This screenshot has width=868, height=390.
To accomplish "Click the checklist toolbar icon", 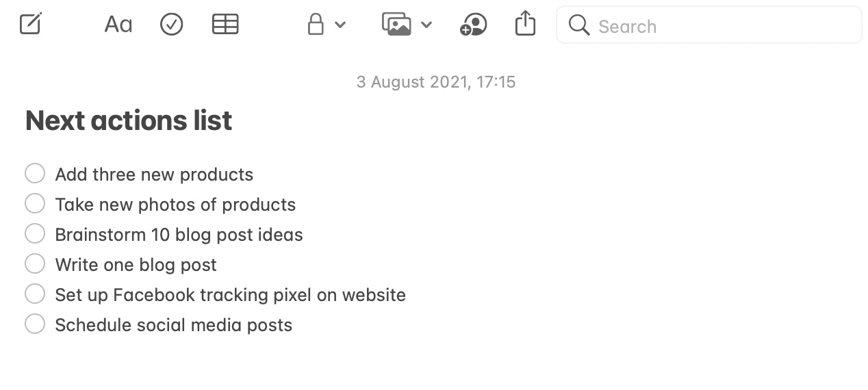I will (x=171, y=25).
